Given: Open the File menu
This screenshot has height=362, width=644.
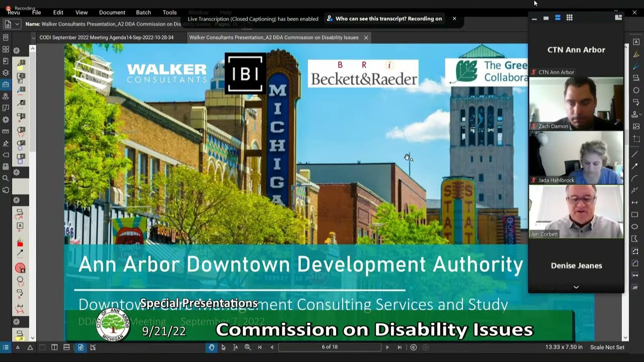Looking at the screenshot, I should click(37, 12).
